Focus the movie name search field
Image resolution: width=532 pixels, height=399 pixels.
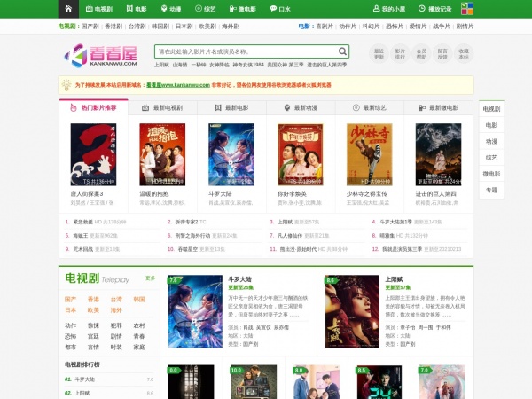246,51
